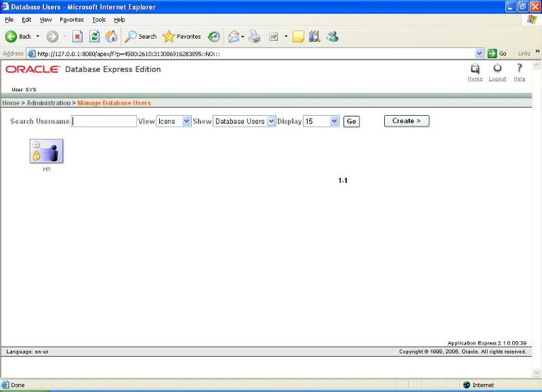Open the History clock icon
Image resolution: width=542 pixels, height=392 pixels.
click(x=214, y=37)
